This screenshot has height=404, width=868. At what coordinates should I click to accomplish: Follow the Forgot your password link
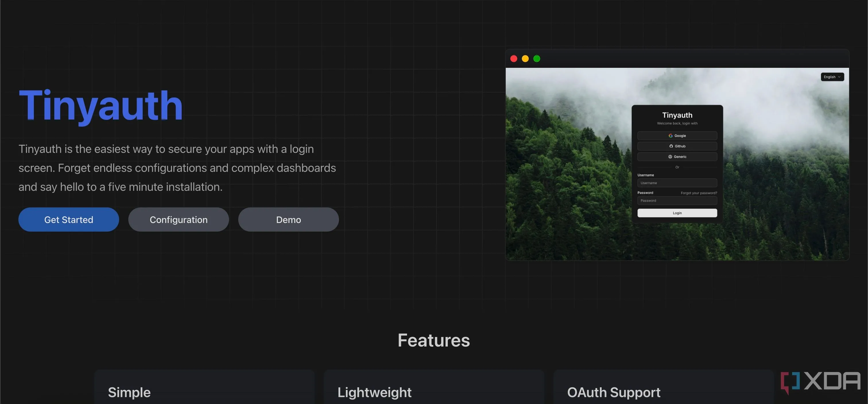[x=699, y=193]
